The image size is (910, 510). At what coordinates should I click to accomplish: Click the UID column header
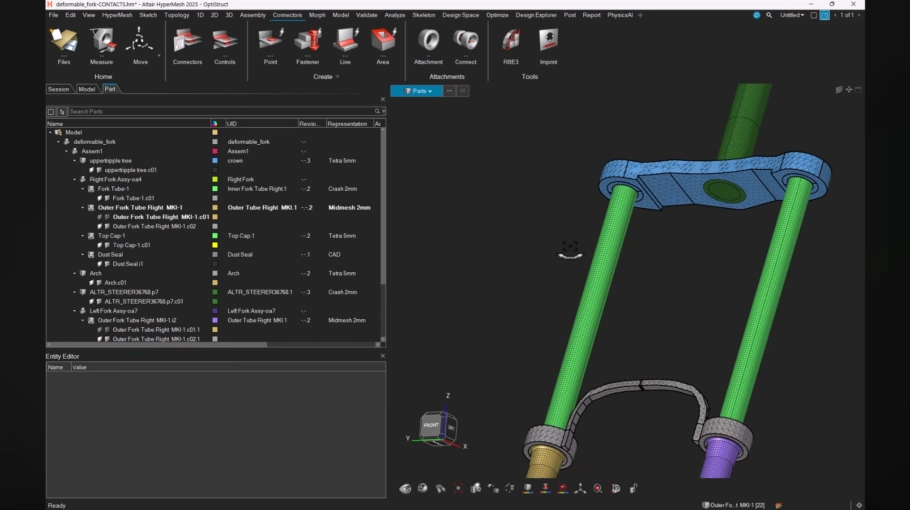coord(261,124)
